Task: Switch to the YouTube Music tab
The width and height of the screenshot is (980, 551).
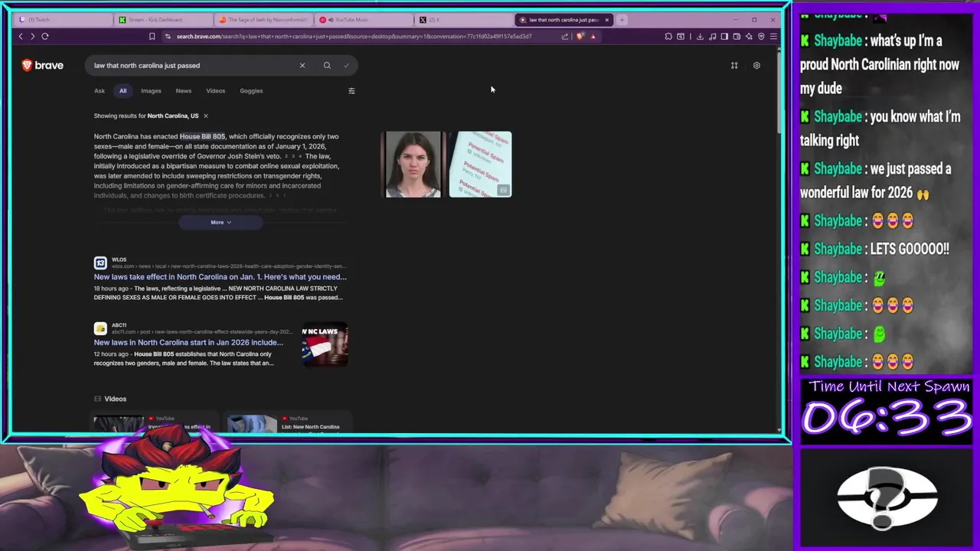Action: [364, 20]
